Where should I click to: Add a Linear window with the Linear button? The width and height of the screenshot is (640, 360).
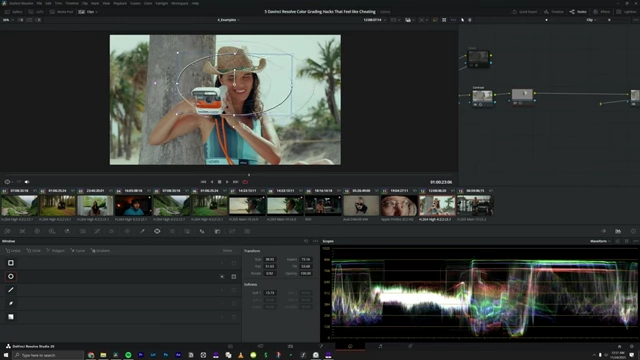pos(13,251)
